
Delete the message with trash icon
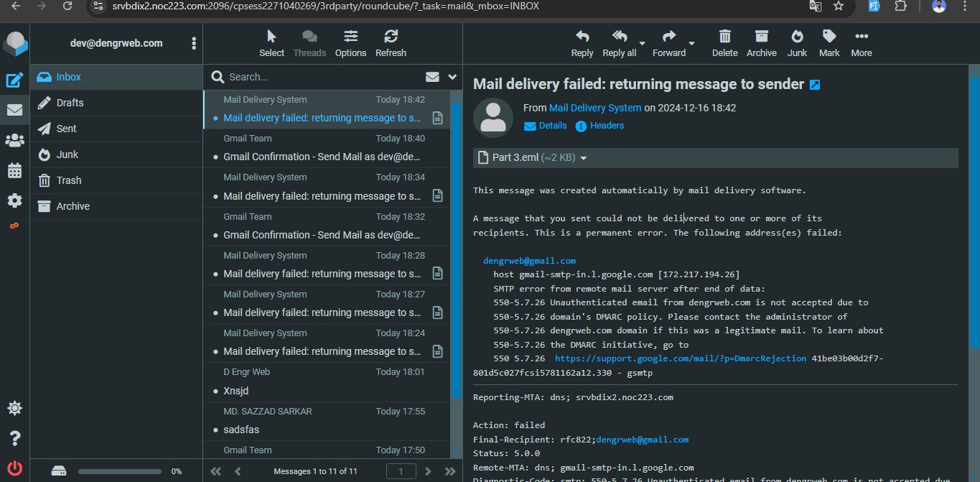click(724, 43)
